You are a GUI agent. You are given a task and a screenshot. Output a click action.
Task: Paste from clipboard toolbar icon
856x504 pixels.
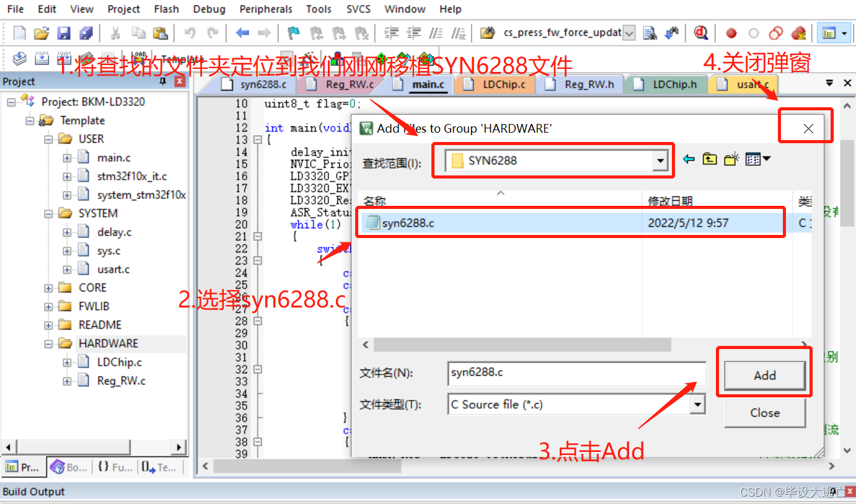(x=160, y=33)
